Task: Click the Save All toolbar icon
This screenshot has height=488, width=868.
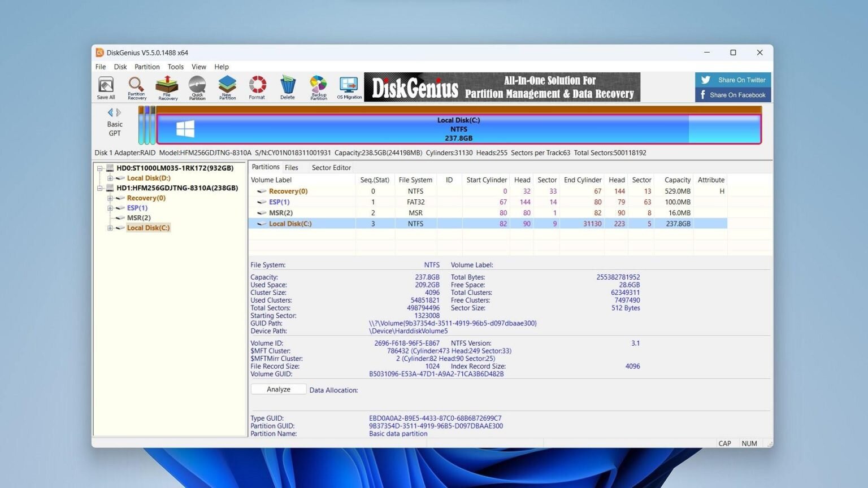Action: coord(106,88)
